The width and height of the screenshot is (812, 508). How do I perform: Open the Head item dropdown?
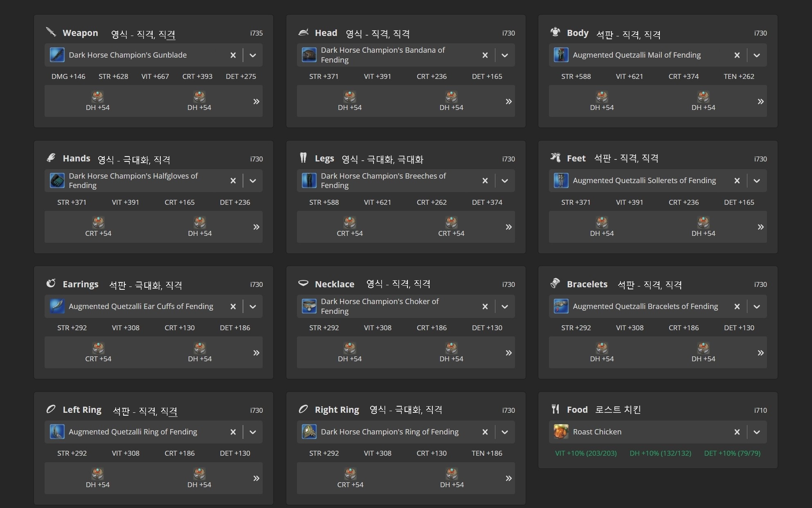(x=505, y=55)
